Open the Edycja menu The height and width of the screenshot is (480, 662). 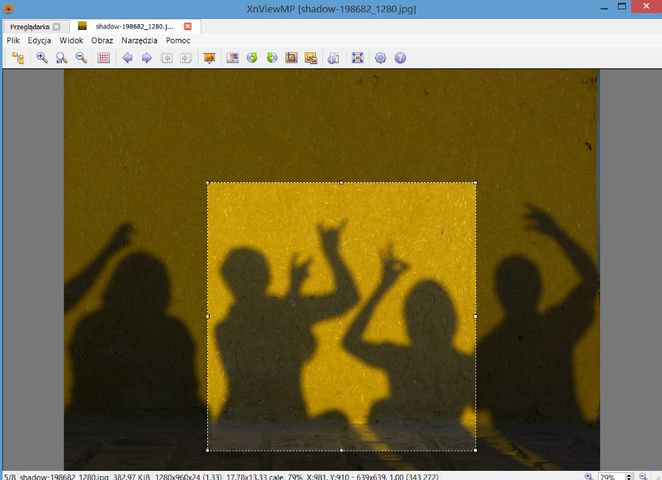point(40,41)
